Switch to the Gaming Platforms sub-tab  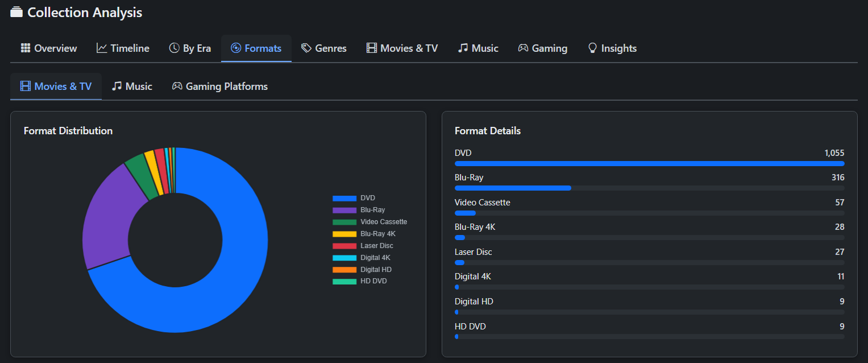tap(220, 86)
